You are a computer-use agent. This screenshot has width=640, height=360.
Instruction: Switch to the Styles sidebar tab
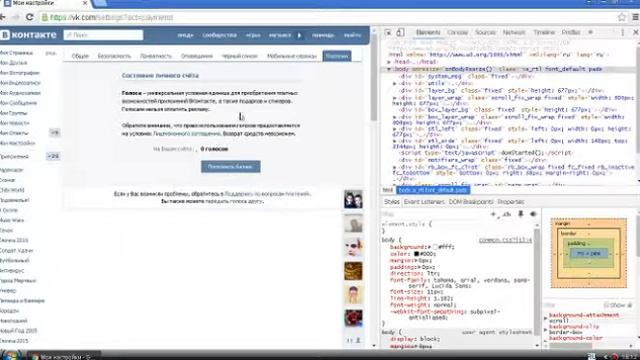pos(391,202)
